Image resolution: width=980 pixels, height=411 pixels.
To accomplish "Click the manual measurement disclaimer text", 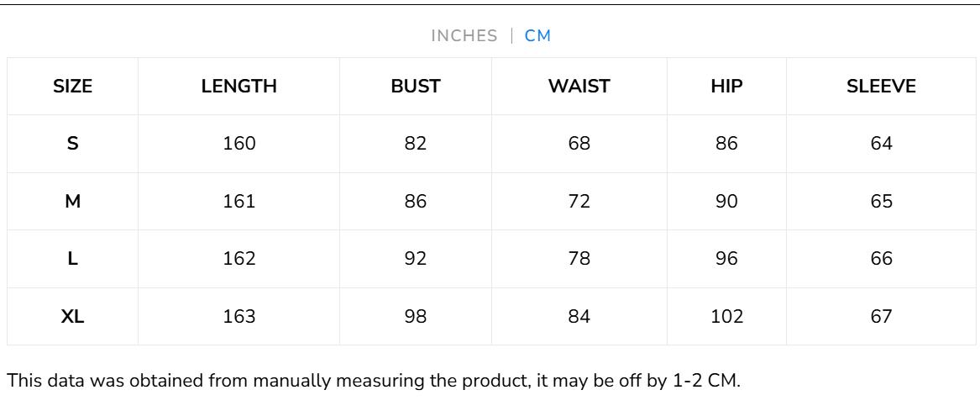I will (374, 380).
